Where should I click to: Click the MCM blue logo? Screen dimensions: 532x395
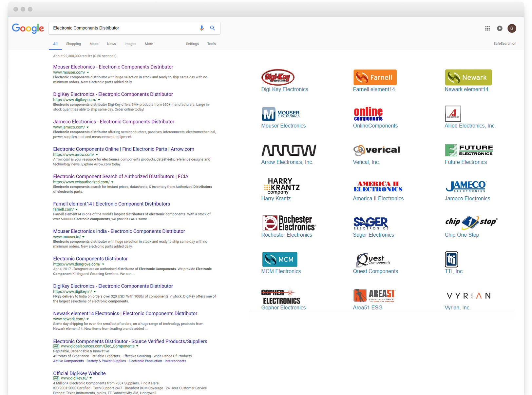click(280, 259)
